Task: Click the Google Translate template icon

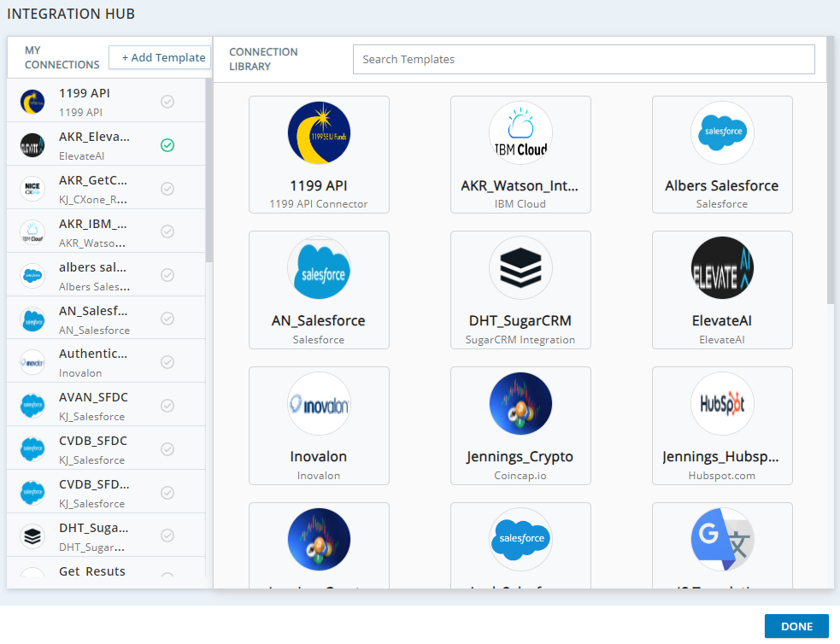Action: tap(722, 539)
